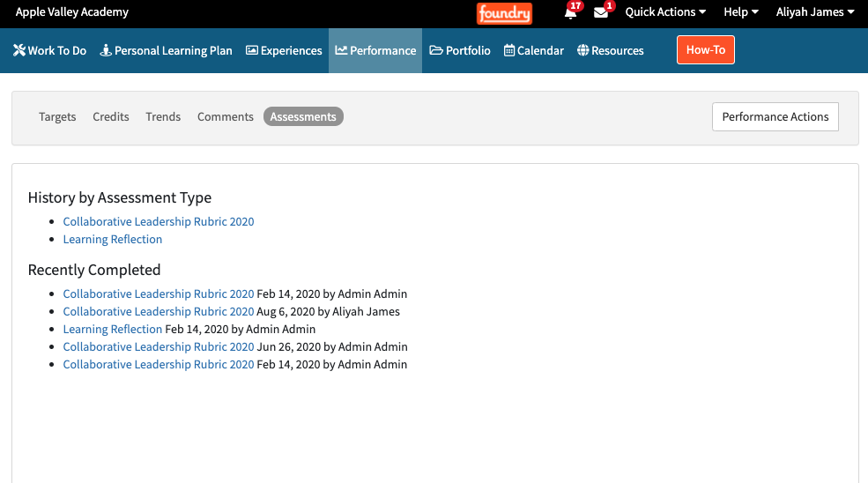
Task: Open the messages envelope icon
Action: [601, 13]
